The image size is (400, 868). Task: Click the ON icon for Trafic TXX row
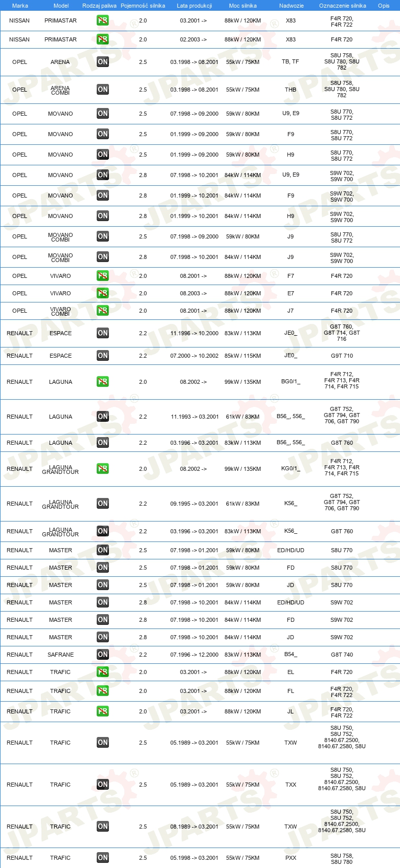tap(103, 785)
